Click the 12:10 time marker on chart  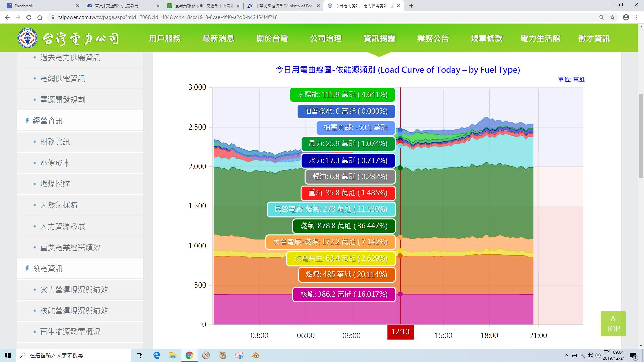click(400, 332)
